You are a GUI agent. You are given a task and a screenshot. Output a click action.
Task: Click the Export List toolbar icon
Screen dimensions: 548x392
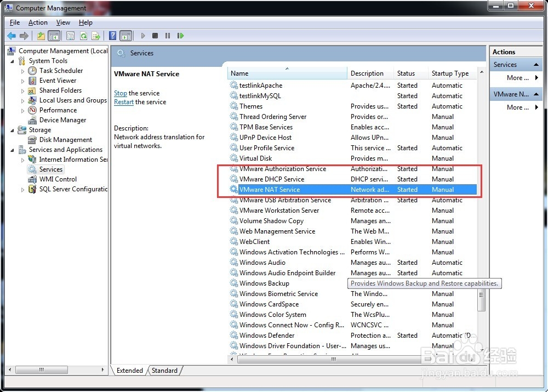96,36
